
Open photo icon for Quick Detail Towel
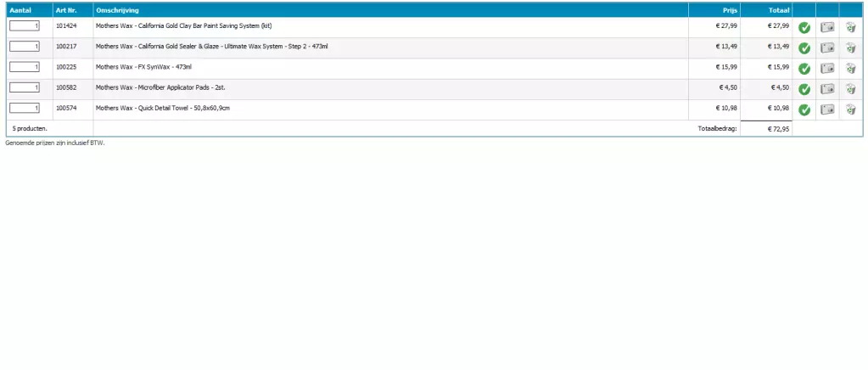827,109
